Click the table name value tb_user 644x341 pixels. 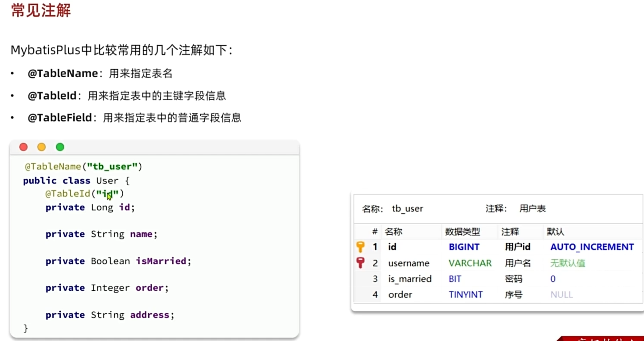[408, 209]
